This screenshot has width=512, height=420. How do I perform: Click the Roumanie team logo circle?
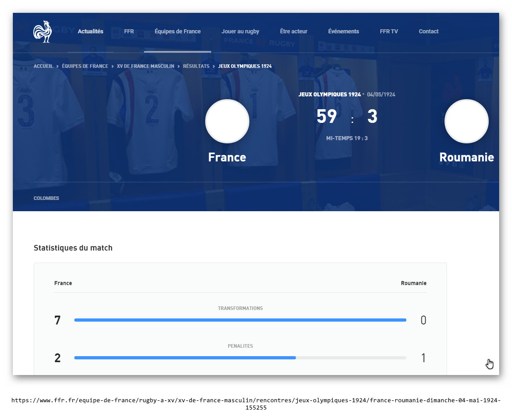pos(466,121)
